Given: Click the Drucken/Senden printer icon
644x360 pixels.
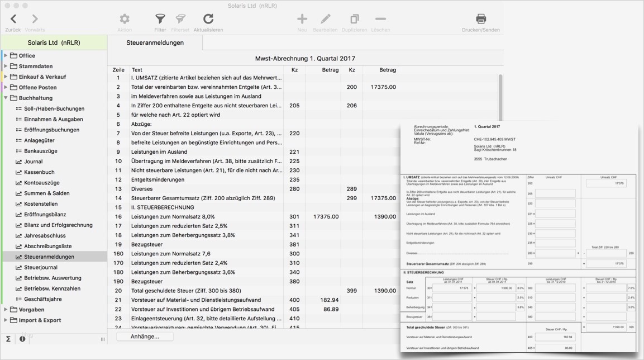Looking at the screenshot, I should [481, 19].
